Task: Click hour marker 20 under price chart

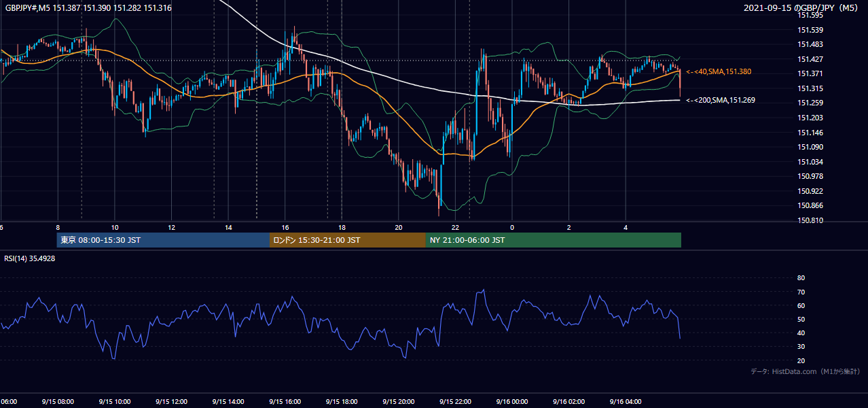Action: click(399, 227)
